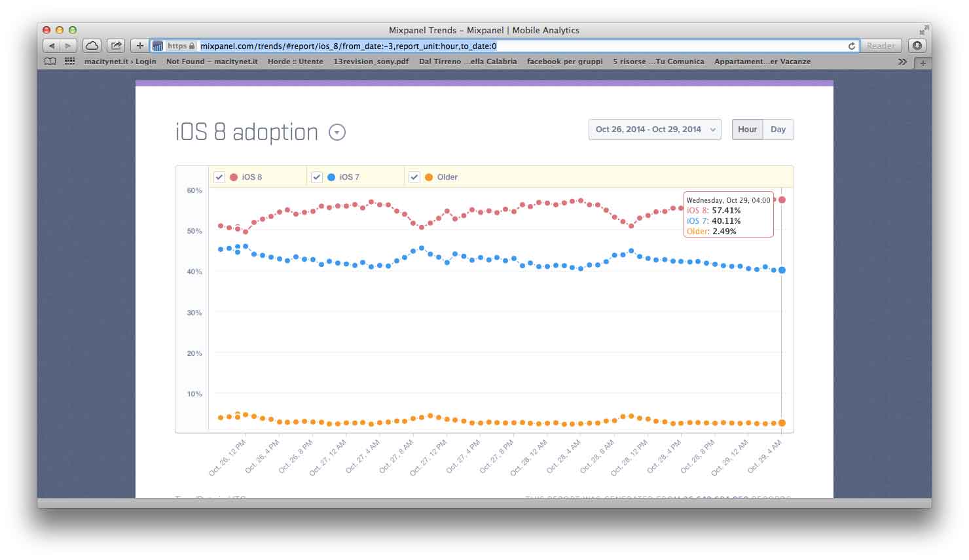Image resolution: width=969 pixels, height=560 pixels.
Task: Open a new tab with the plus button
Action: pyautogui.click(x=923, y=63)
